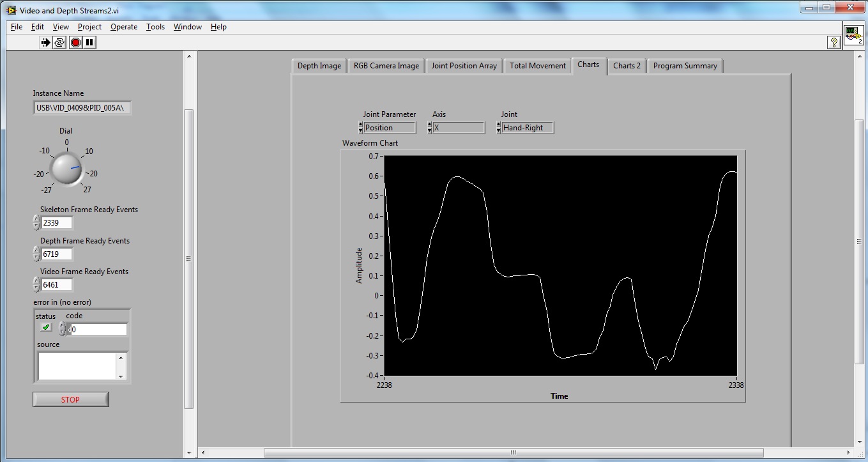Open the File menu
The width and height of the screenshot is (868, 462).
[x=17, y=27]
